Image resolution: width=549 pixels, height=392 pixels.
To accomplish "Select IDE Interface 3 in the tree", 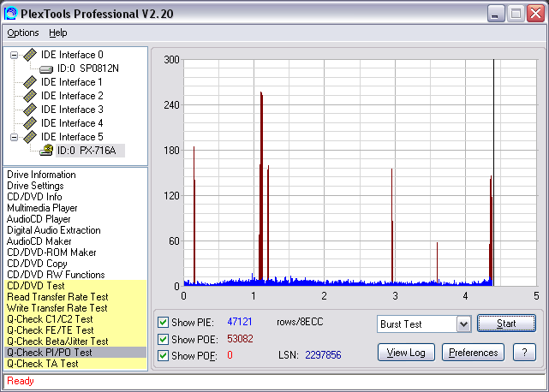I will [x=72, y=110].
